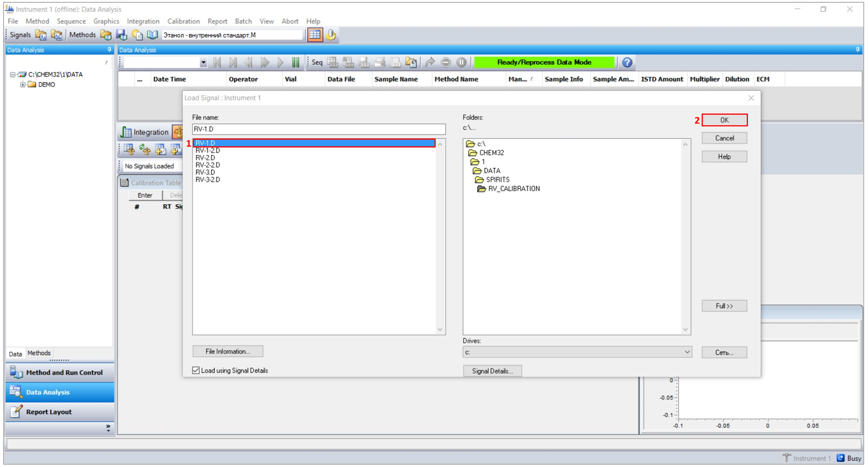The image size is (868, 467).
Task: Collapse the C:\CHEM32\1\DATA tree node
Action: pos(13,75)
